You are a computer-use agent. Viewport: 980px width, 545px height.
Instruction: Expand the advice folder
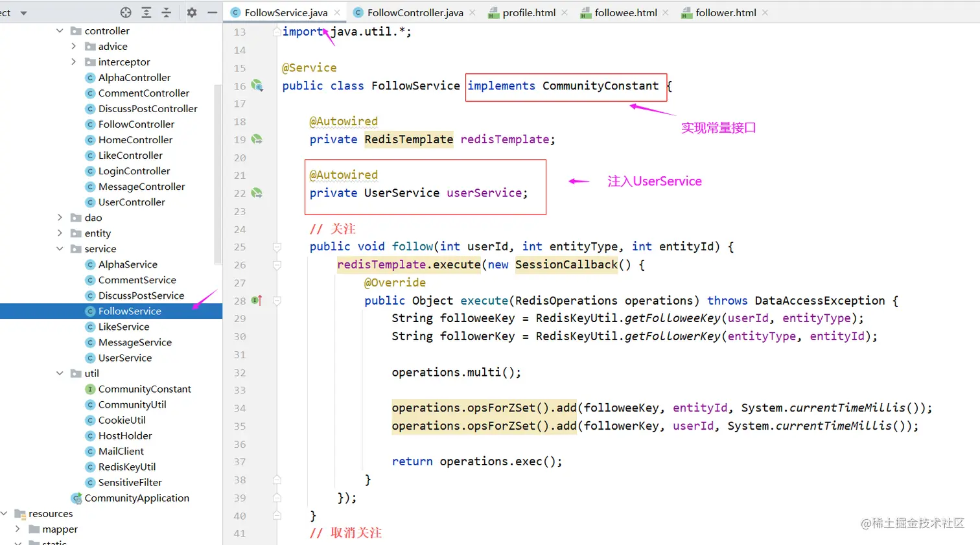coord(73,46)
